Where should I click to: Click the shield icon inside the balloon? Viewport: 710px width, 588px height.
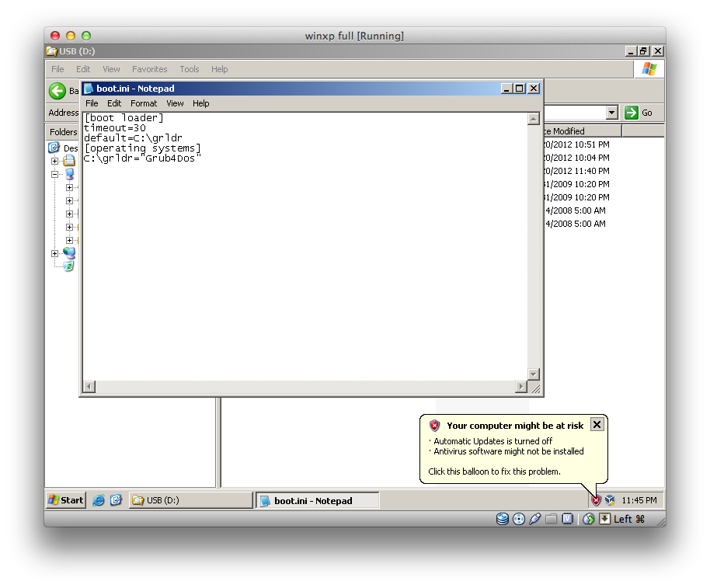435,426
